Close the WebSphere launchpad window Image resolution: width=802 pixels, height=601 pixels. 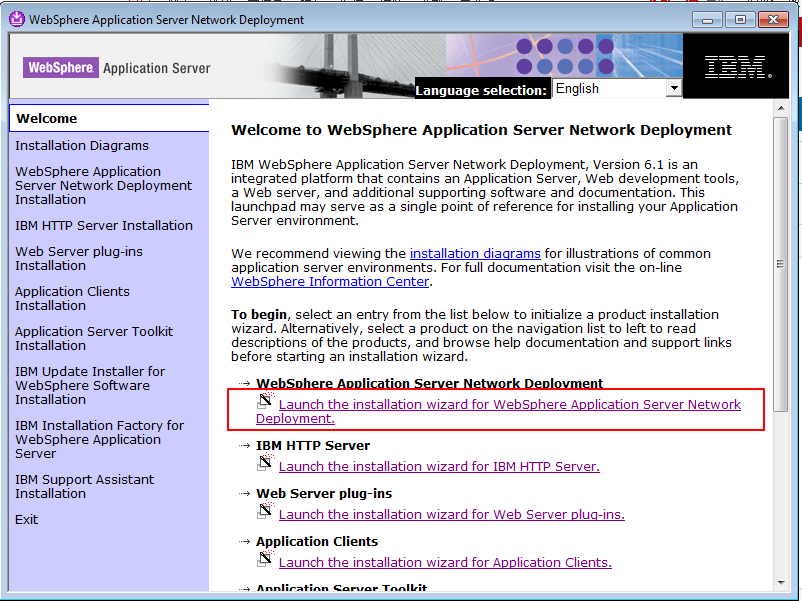(773, 20)
